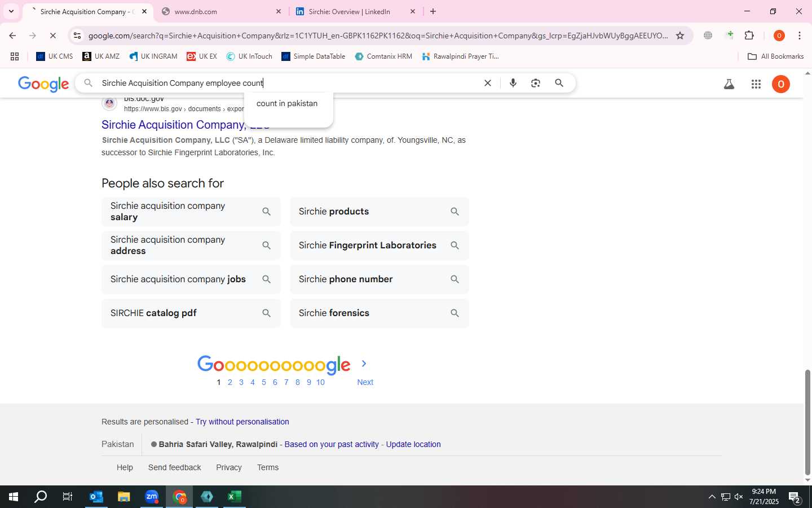Open the Chrome profile avatar in toolbar
Screen dimensions: 812x508
click(x=779, y=36)
